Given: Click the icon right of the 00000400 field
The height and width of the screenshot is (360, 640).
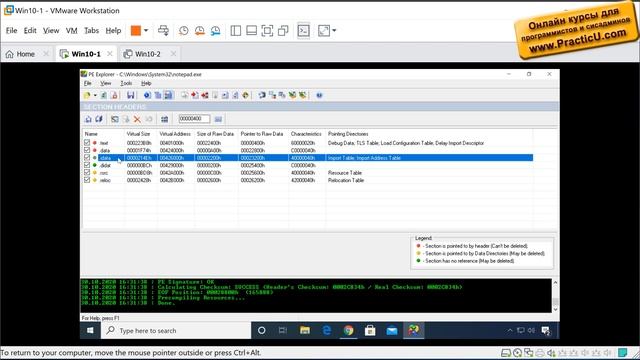Looking at the screenshot, I should click(x=218, y=119).
